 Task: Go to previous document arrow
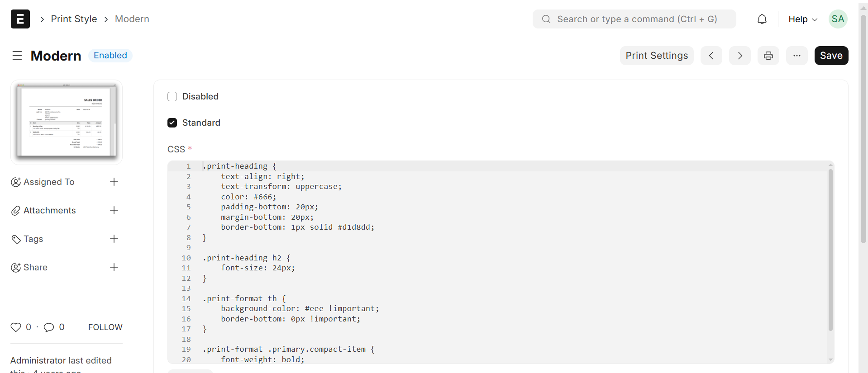tap(711, 56)
